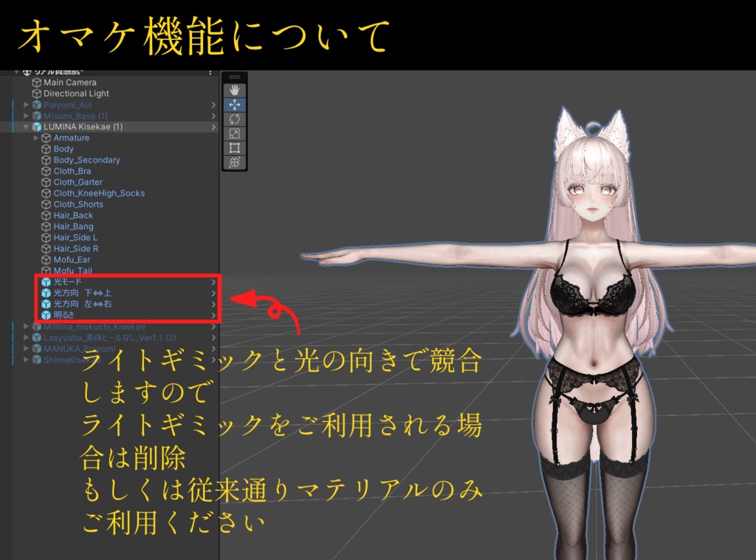The height and width of the screenshot is (560, 756).
Task: Activate the Move tool
Action: click(235, 103)
